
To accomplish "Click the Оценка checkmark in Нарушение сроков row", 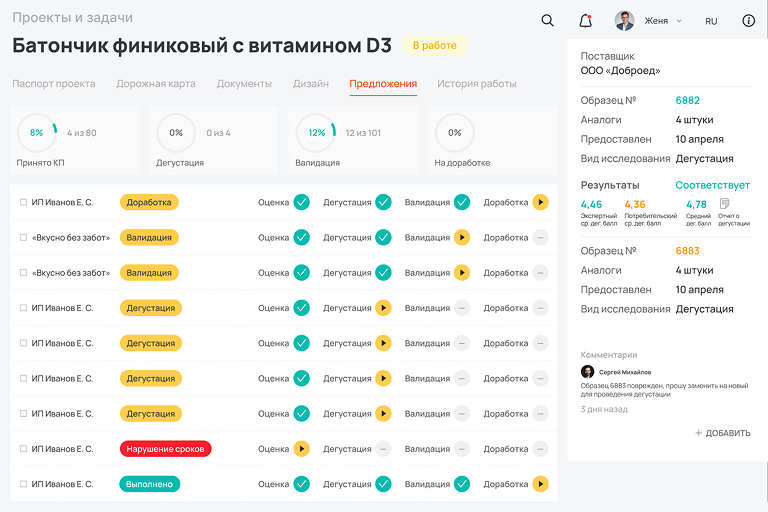I will click(301, 449).
